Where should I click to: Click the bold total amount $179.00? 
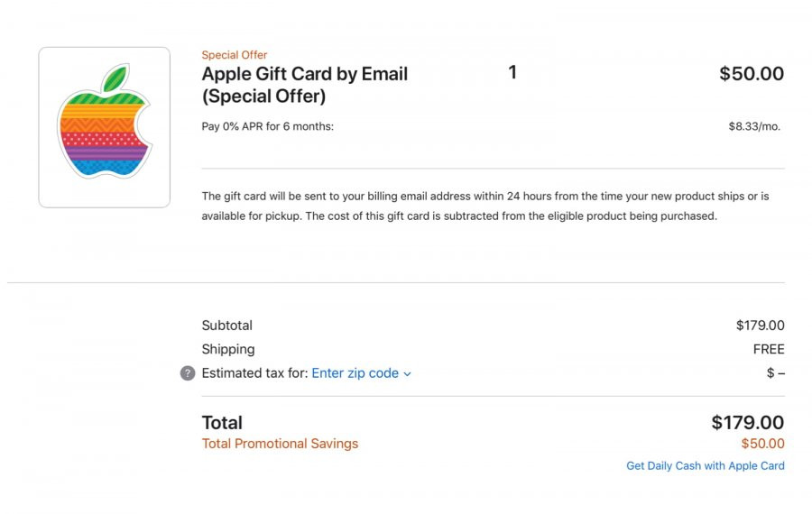click(x=747, y=423)
